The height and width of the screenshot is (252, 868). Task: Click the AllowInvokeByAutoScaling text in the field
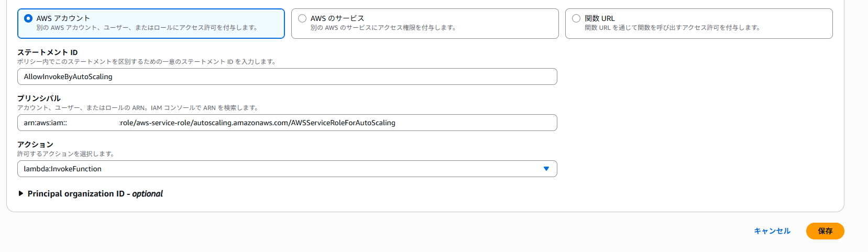pos(68,76)
